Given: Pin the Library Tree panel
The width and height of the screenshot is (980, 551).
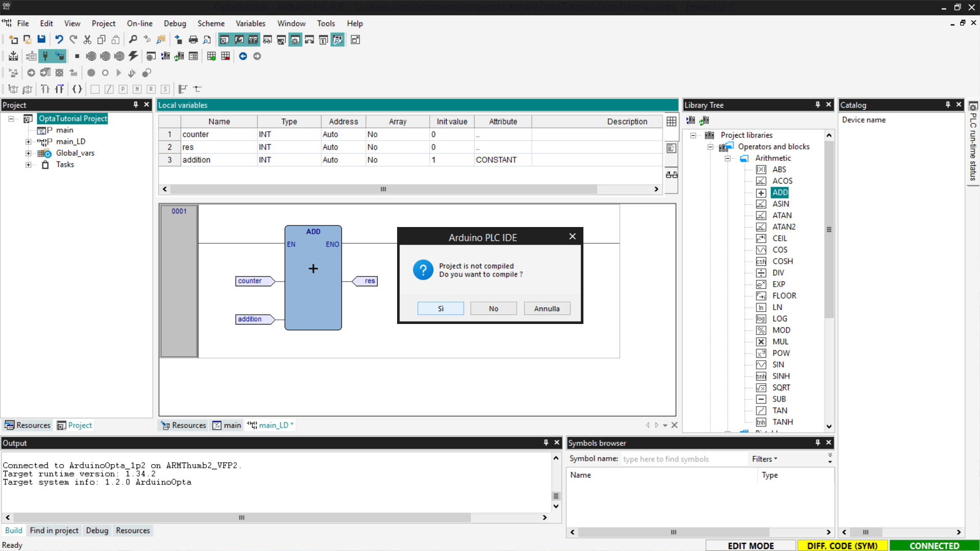Looking at the screenshot, I should pos(818,105).
